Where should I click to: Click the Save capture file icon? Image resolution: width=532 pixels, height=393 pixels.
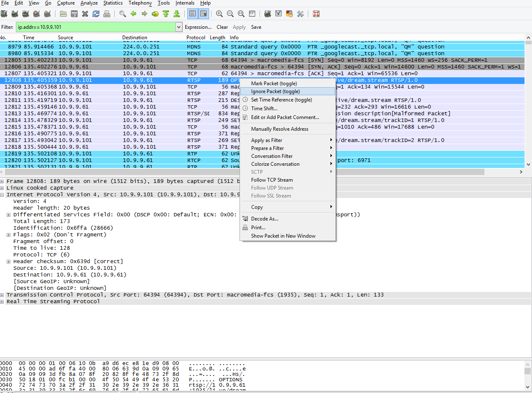coord(74,14)
